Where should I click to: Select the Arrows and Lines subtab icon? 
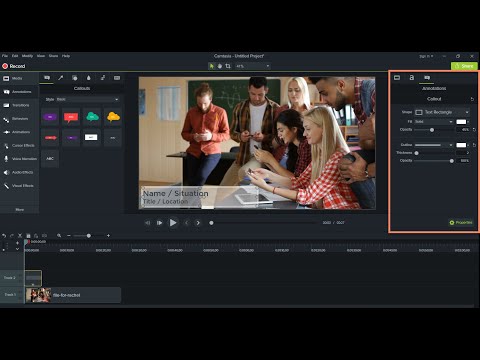tap(61, 78)
